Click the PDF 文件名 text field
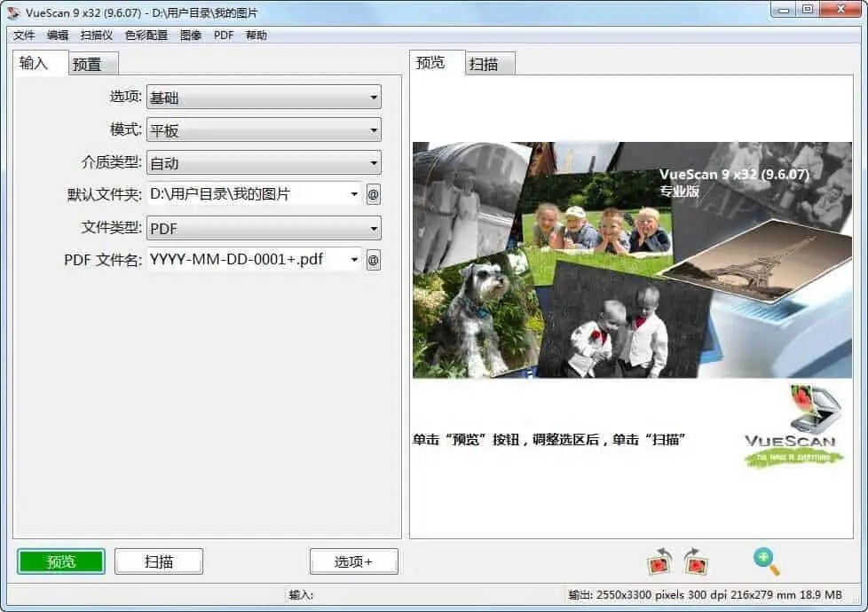Image resolution: width=868 pixels, height=612 pixels. (247, 260)
